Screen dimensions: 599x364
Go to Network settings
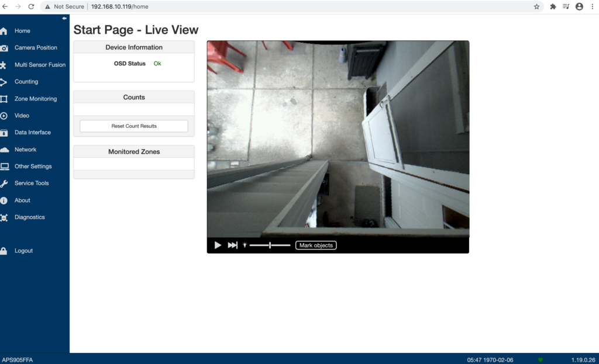pyautogui.click(x=25, y=150)
